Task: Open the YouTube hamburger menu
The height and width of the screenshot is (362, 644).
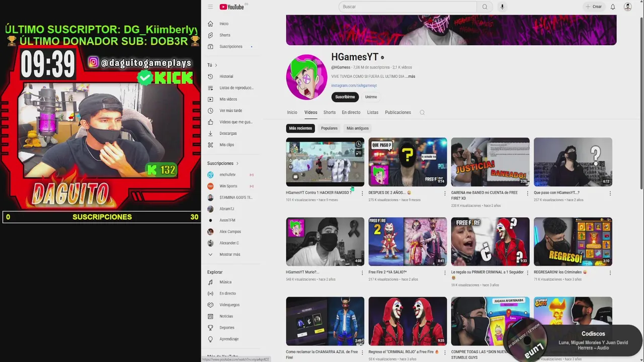Action: point(210,7)
